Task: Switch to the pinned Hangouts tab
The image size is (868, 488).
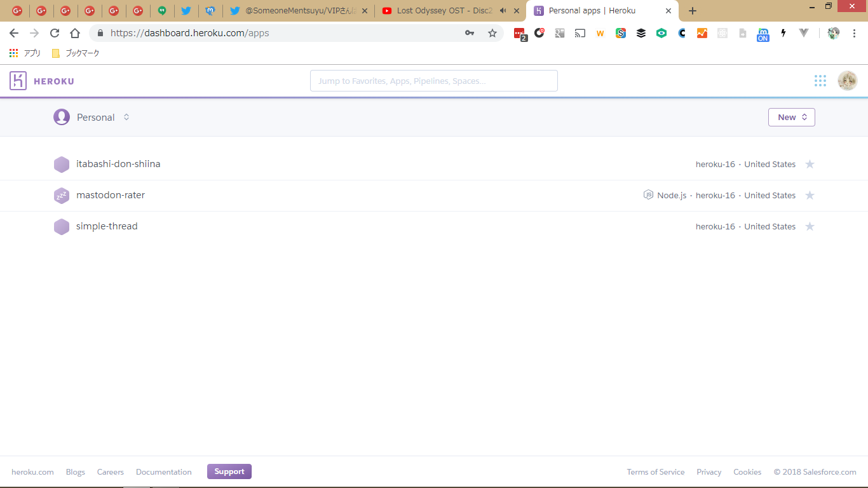Action: point(162,11)
